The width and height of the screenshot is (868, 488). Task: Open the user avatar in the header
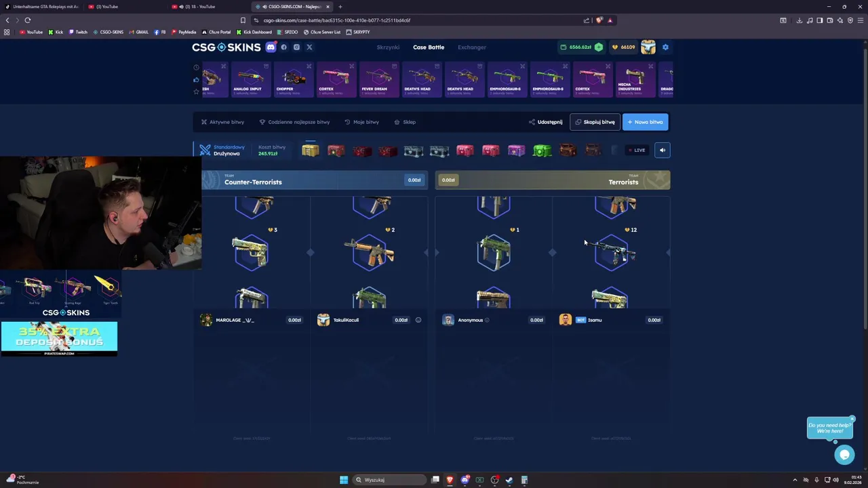click(648, 47)
